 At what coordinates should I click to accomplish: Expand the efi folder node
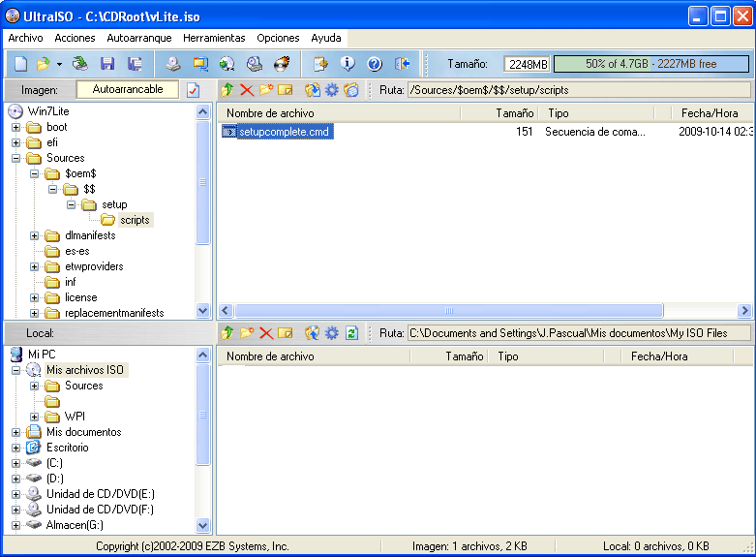click(15, 142)
